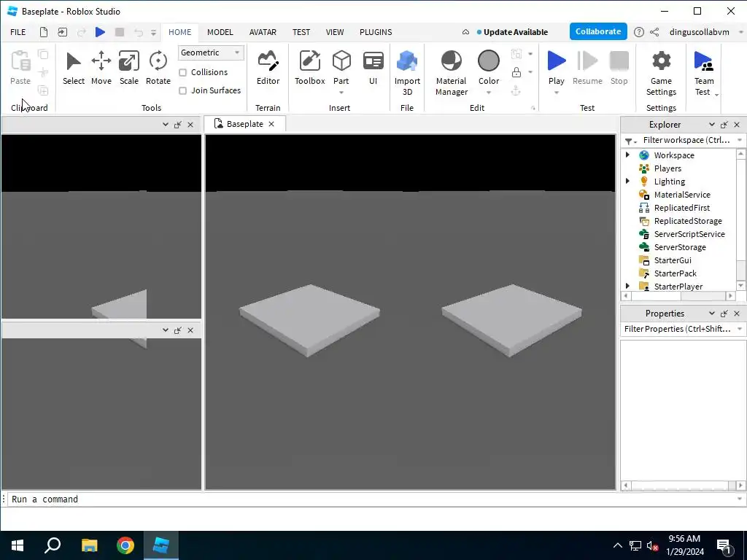Screen dimensions: 747x560
Task: Switch to the PLUGINS tab
Action: [376, 32]
